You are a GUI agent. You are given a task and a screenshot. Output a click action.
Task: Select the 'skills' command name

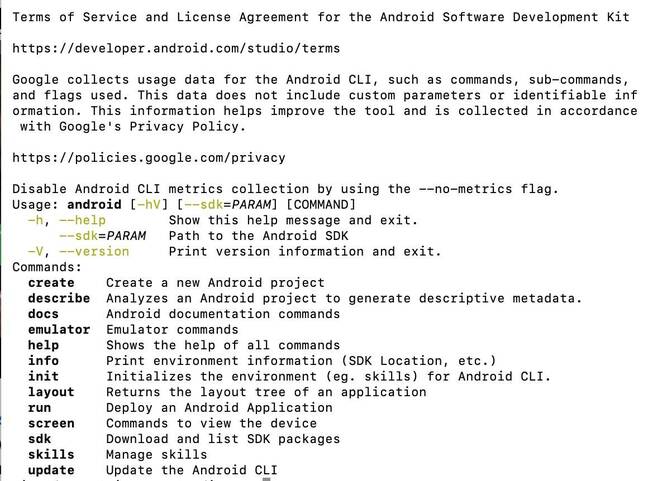click(51, 455)
